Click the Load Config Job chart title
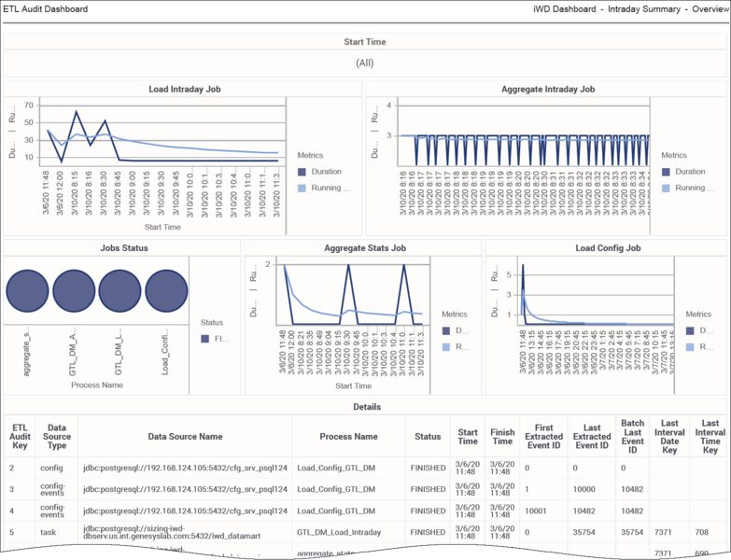Screen dimensions: 731x560 (607, 248)
